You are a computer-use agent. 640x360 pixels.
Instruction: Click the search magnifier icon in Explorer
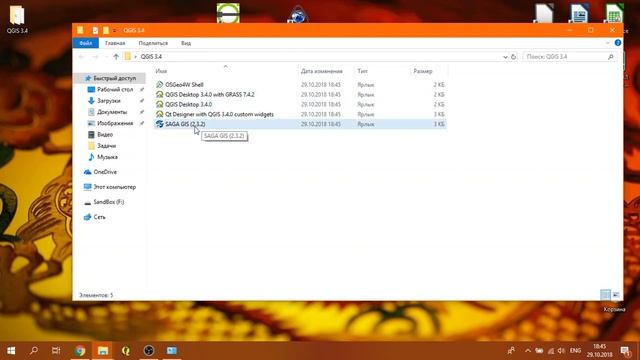coord(611,57)
